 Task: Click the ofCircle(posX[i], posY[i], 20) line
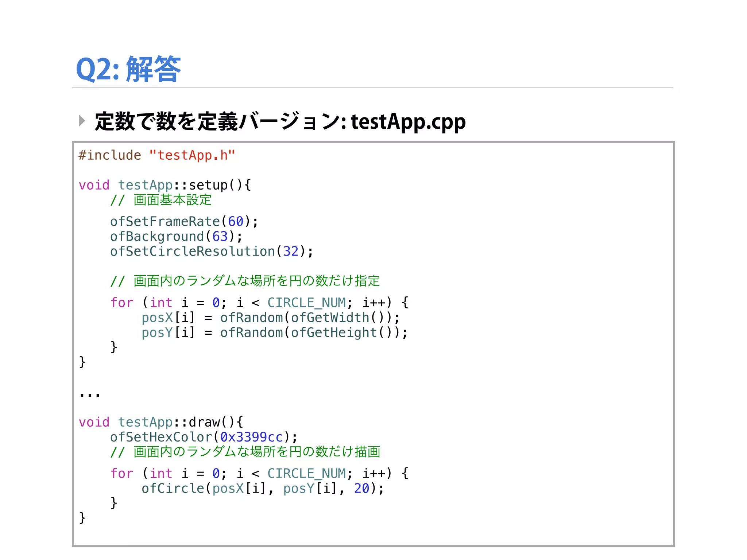click(263, 488)
